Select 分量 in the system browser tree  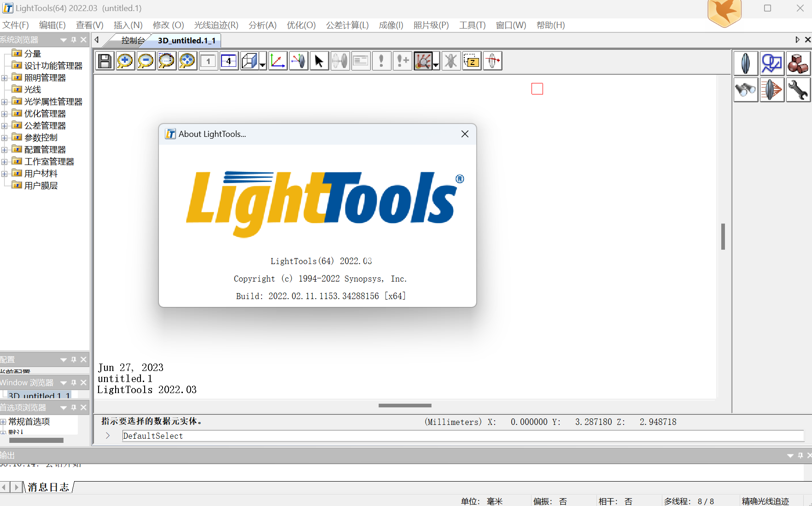[33, 53]
